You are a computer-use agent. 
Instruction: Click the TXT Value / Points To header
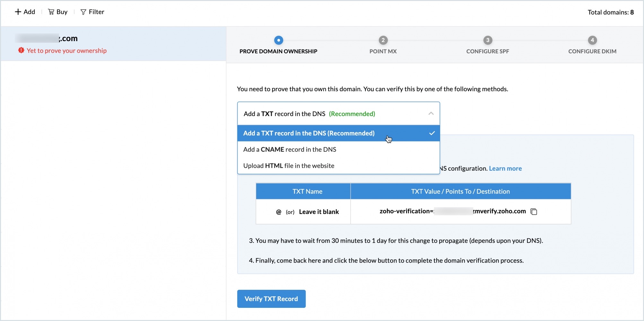click(461, 191)
